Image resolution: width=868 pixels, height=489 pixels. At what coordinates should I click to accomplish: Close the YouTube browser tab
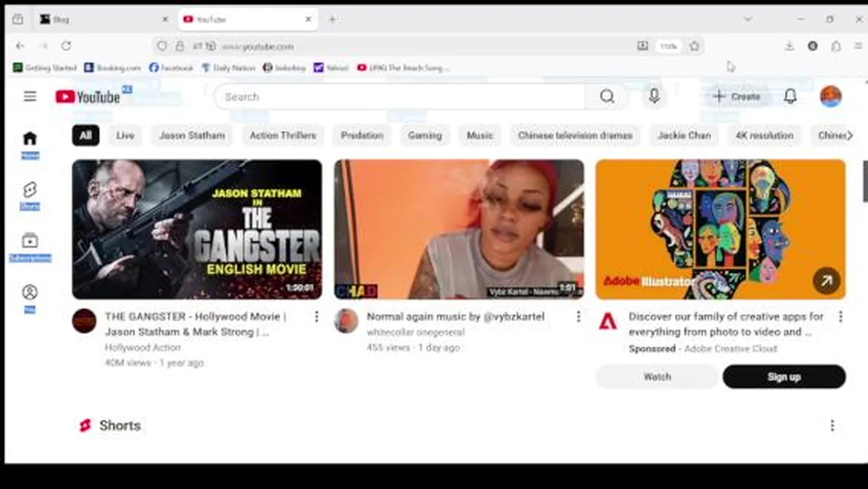pos(308,20)
